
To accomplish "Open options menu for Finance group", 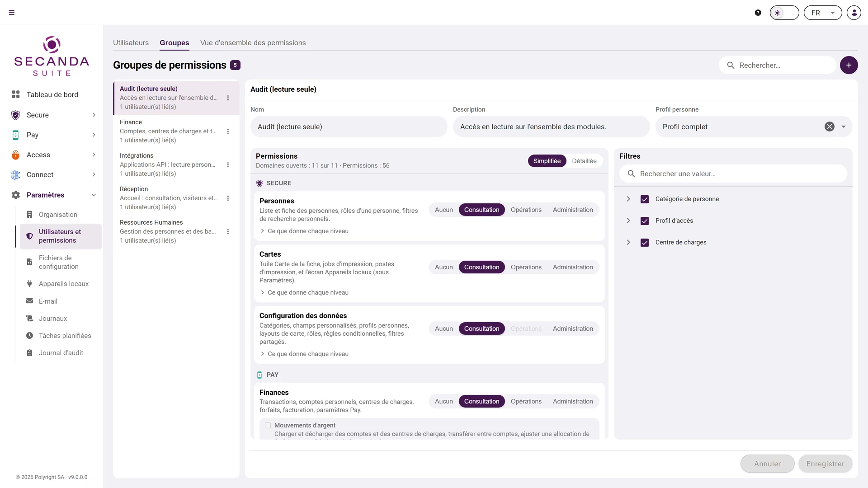I will tap(228, 131).
